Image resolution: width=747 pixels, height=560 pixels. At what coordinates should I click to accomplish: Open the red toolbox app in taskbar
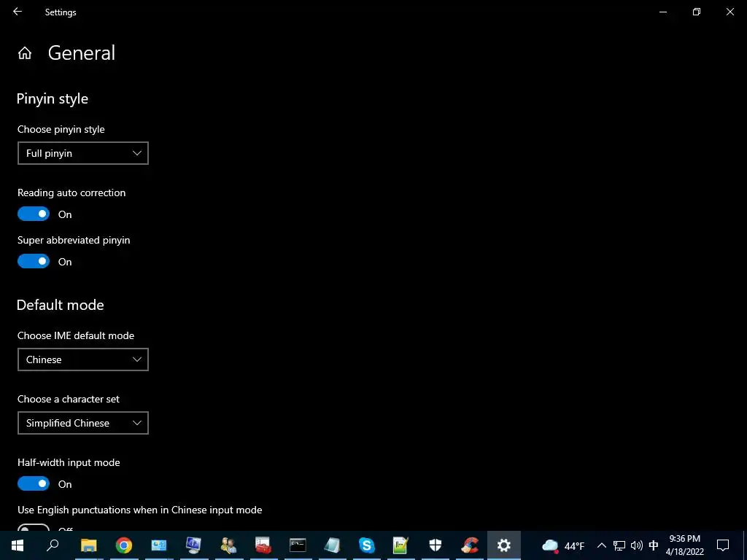[x=263, y=545]
